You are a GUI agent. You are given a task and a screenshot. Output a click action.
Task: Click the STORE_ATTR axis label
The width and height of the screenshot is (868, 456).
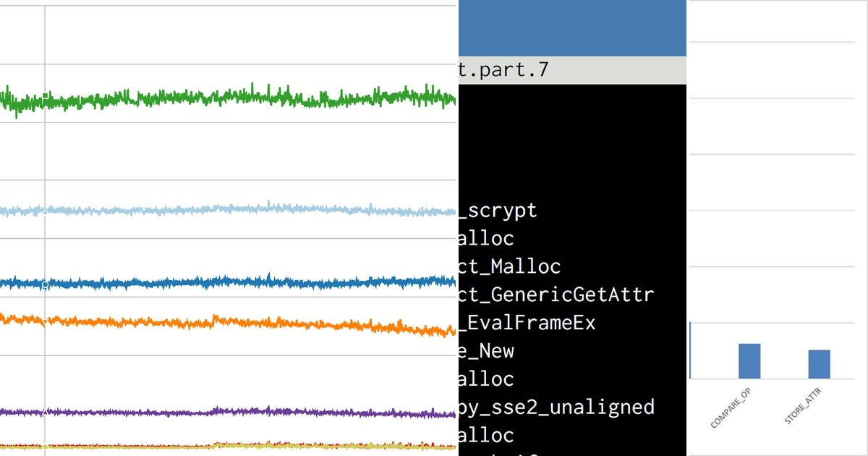[803, 407]
